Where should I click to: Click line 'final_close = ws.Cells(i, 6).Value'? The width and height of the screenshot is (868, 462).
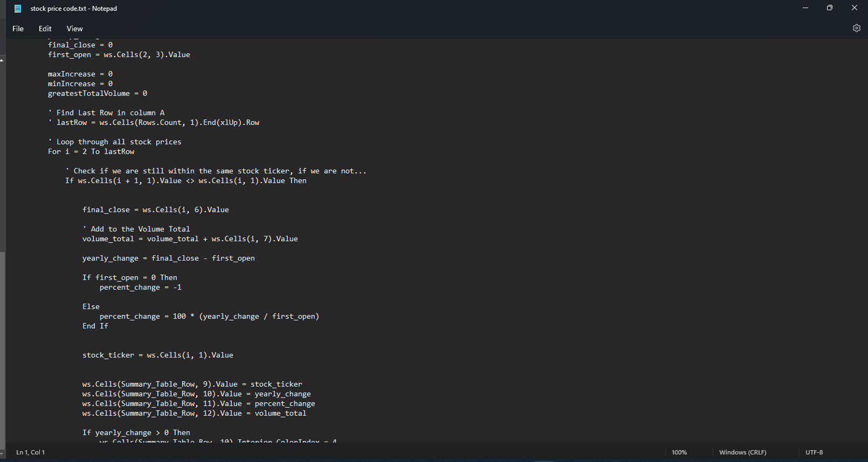[x=156, y=209]
